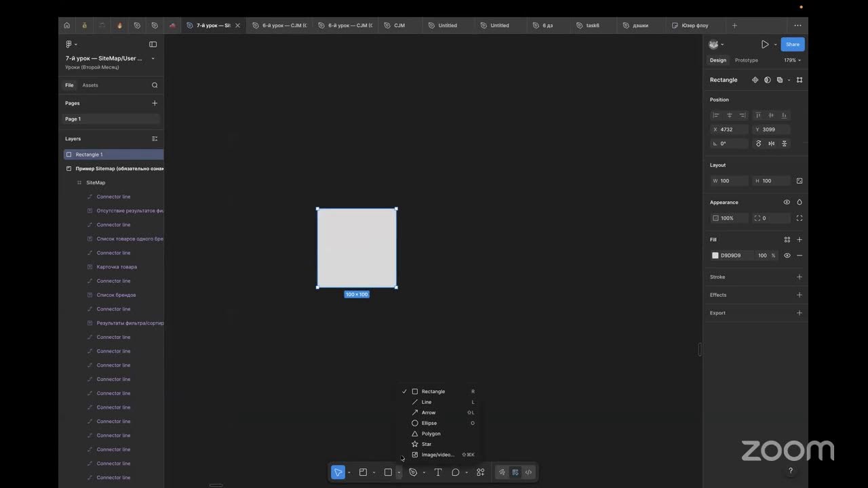Select the Comment tool
This screenshot has height=488, width=868.
456,472
